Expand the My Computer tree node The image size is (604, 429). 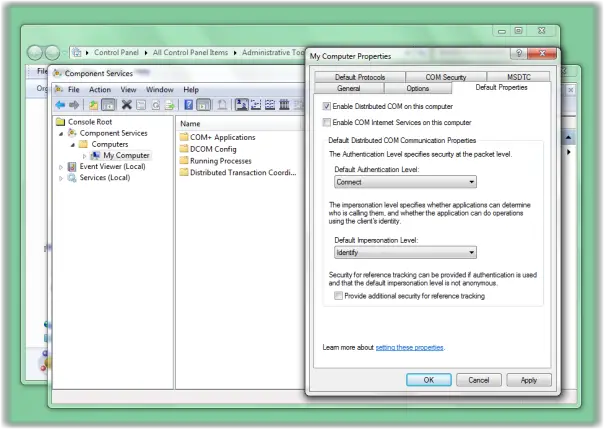(x=84, y=156)
